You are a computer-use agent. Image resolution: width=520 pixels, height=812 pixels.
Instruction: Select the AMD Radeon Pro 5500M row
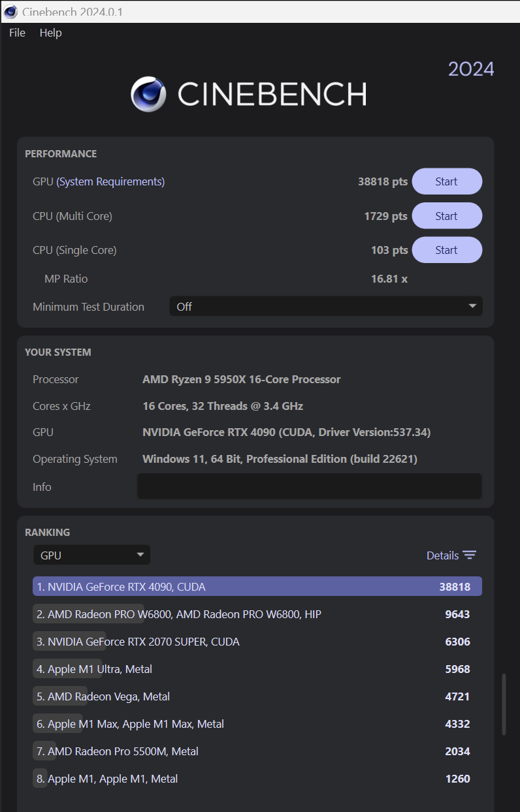257,751
